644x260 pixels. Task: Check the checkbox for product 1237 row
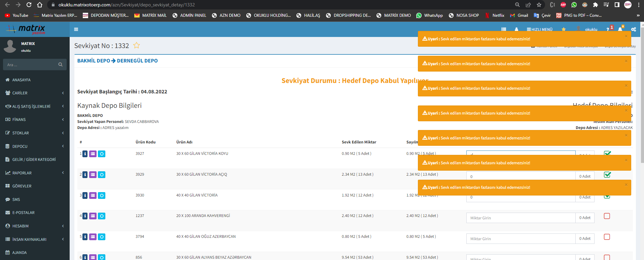click(x=607, y=216)
